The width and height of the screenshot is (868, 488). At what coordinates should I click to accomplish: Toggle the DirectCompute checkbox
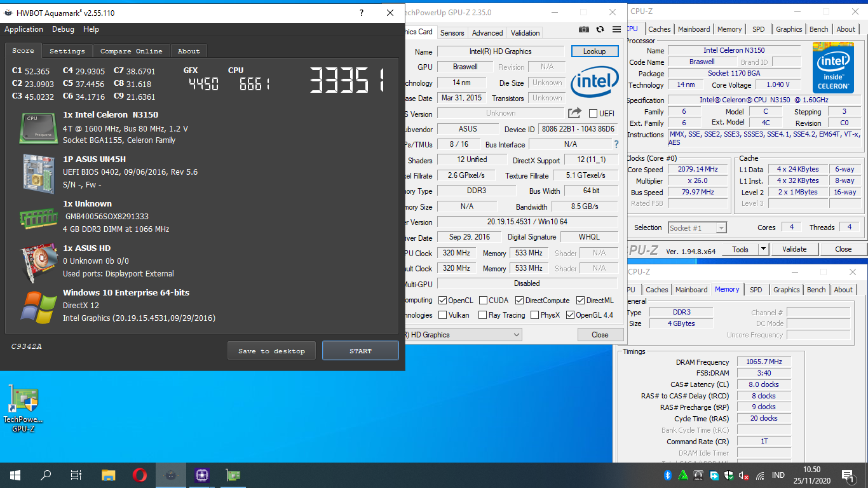(519, 301)
